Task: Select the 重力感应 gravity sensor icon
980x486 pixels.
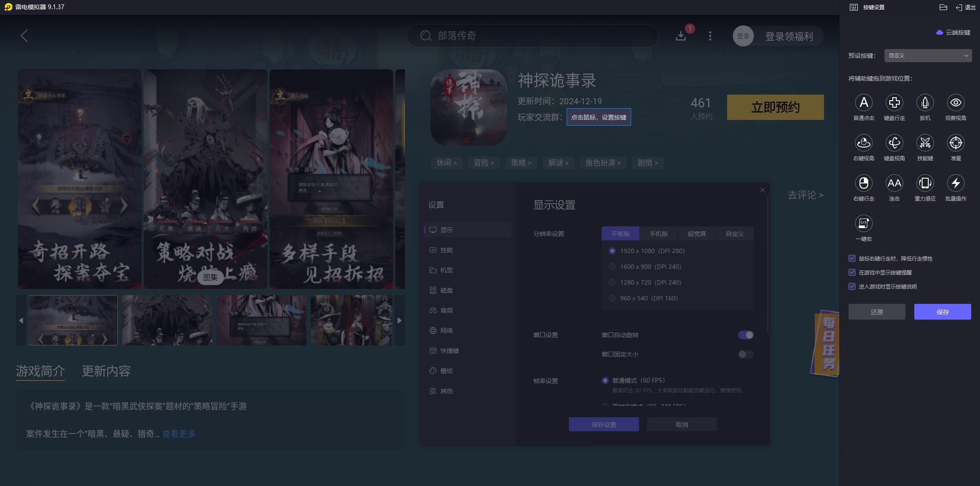Action: click(x=925, y=183)
